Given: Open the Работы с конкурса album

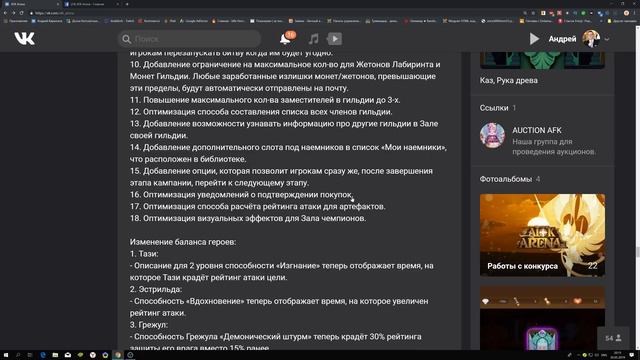Looking at the screenshot, I should point(542,235).
